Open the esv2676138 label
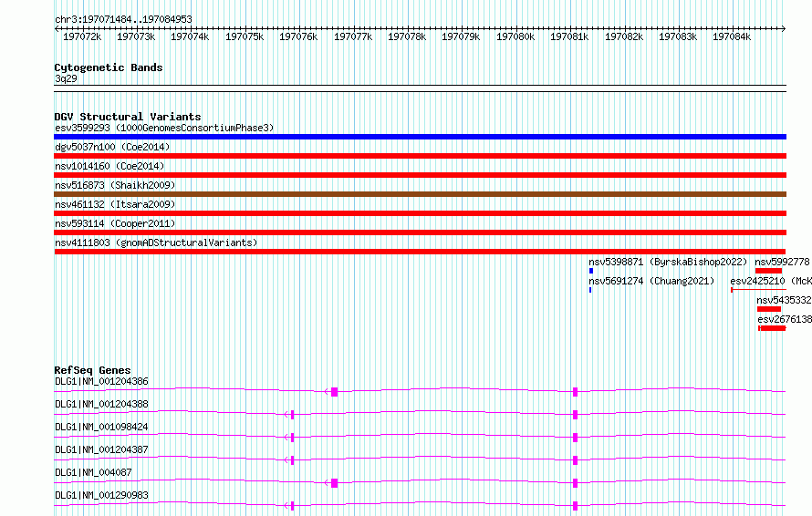812x516 pixels. pyautogui.click(x=785, y=319)
